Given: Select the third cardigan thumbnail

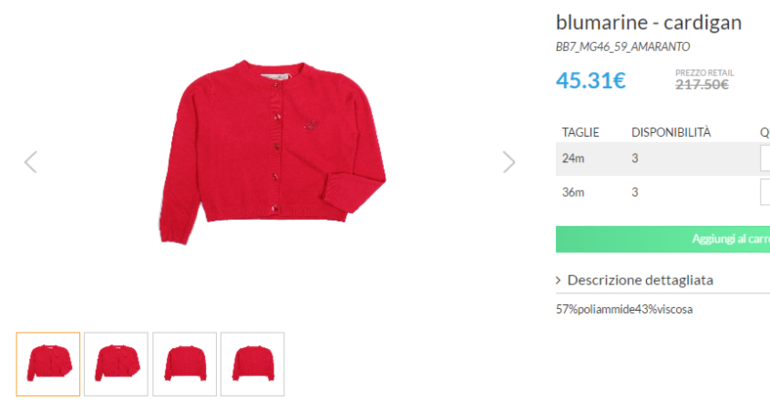Looking at the screenshot, I should tap(185, 364).
